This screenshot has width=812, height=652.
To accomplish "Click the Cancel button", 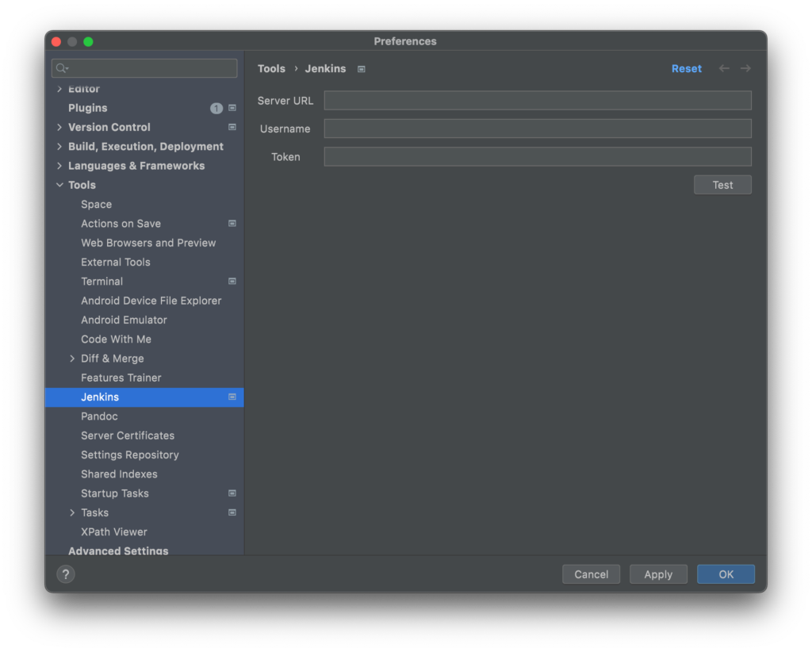I will tap(591, 574).
